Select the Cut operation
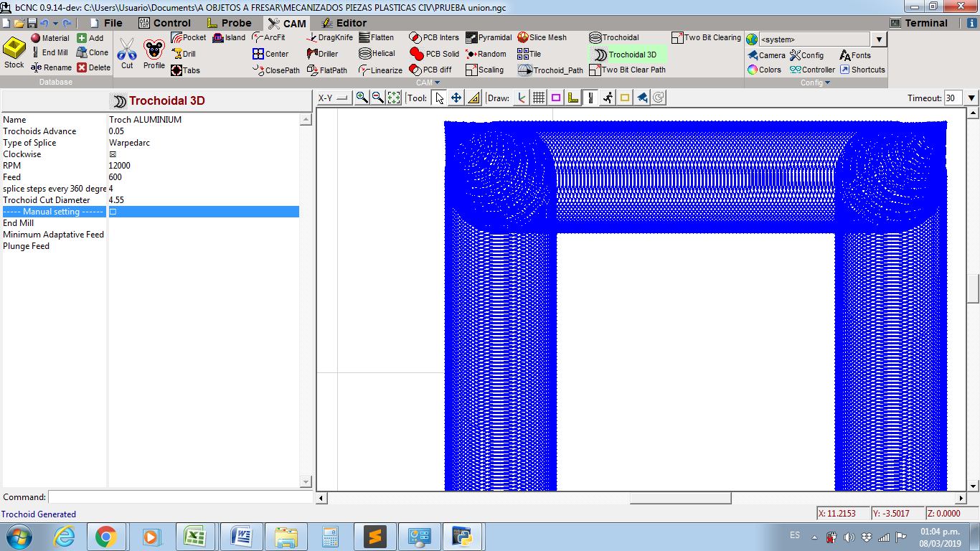This screenshot has width=980, height=551. coord(127,54)
